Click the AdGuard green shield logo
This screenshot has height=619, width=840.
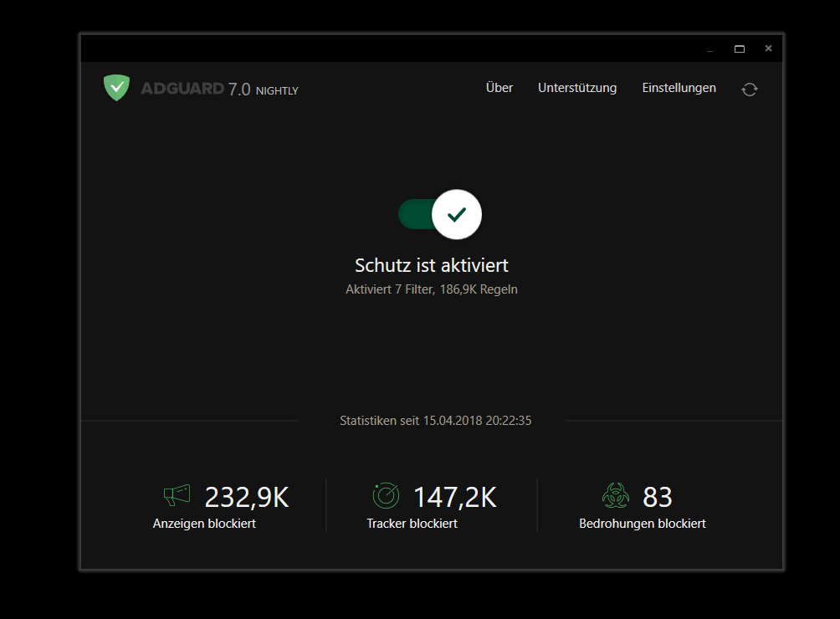coord(117,88)
